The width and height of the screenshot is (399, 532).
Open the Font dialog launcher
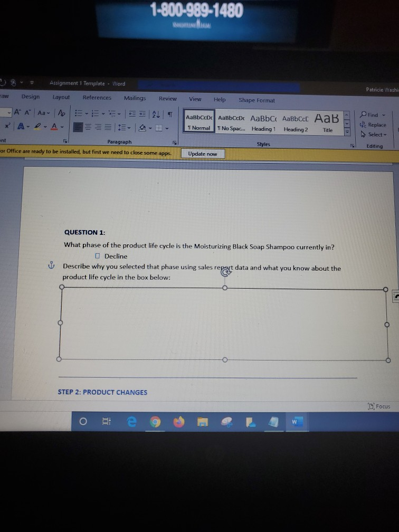click(x=65, y=140)
